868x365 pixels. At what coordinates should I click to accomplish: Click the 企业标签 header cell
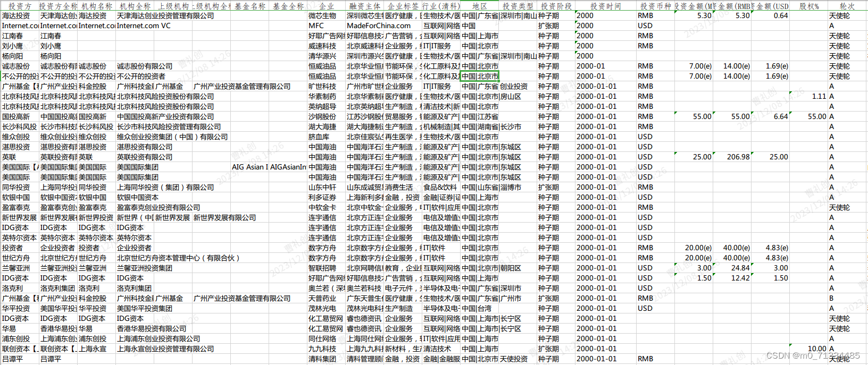[x=403, y=6]
